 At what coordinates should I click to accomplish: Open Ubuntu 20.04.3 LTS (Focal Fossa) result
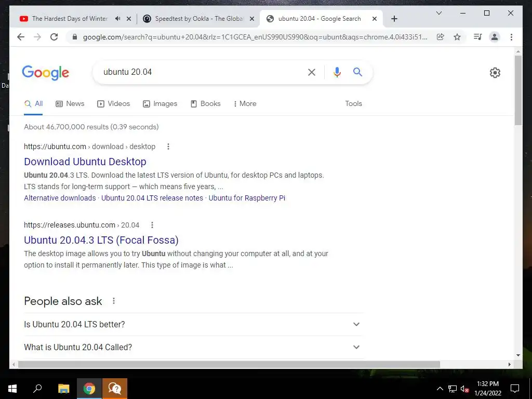[x=101, y=240]
